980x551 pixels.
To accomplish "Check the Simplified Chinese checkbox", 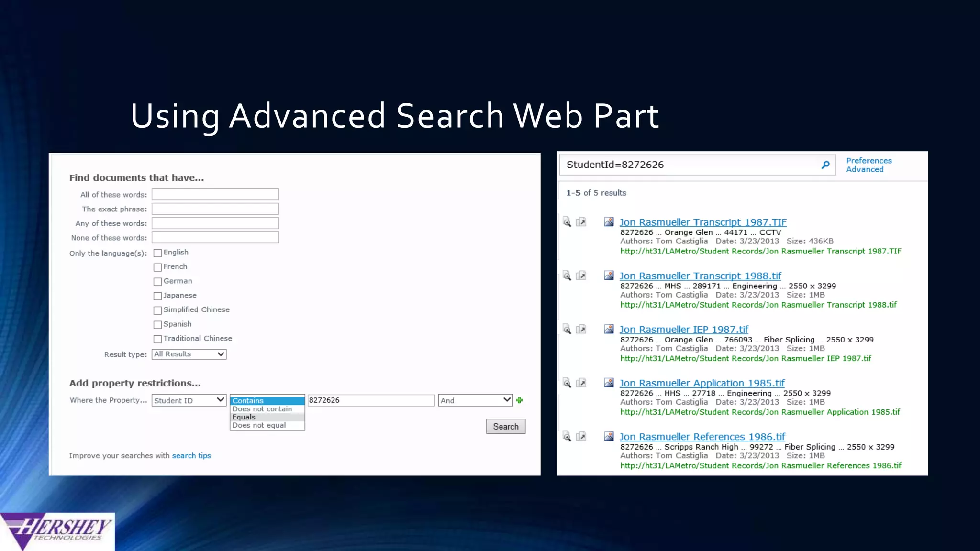I will 157,310.
